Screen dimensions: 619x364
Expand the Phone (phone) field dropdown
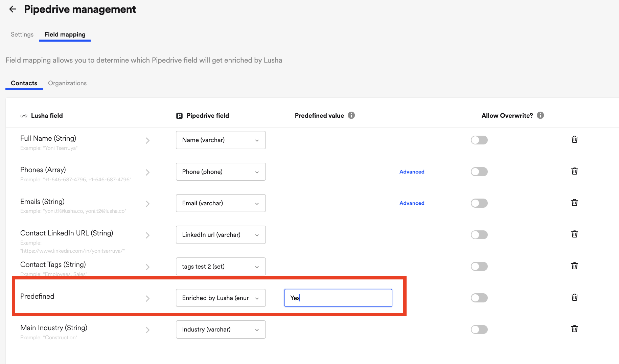221,172
